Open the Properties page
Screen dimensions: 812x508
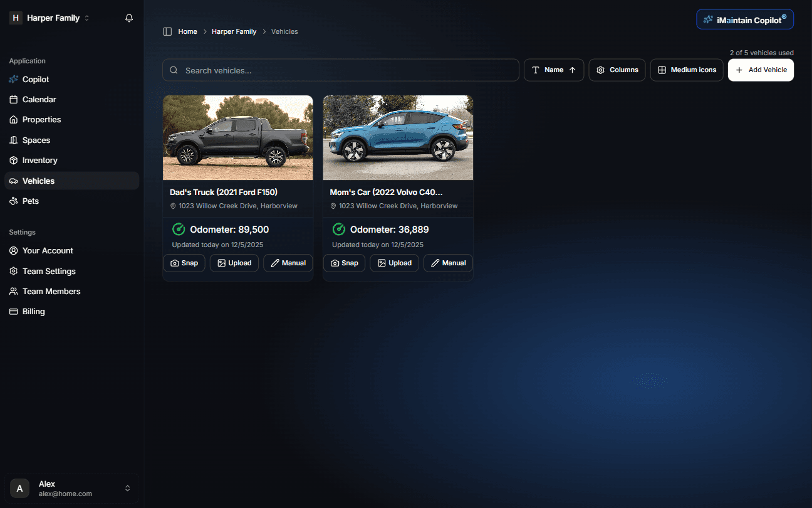[71, 120]
